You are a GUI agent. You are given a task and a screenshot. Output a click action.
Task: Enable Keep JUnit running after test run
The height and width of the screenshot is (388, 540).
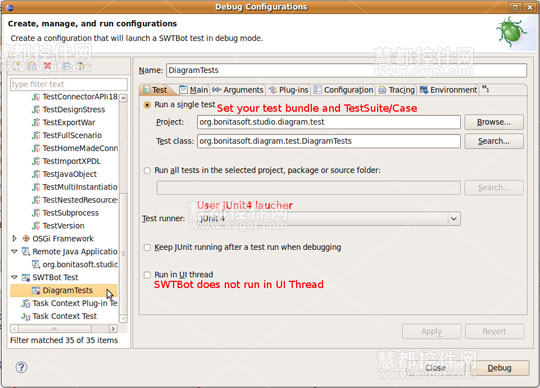coord(147,247)
